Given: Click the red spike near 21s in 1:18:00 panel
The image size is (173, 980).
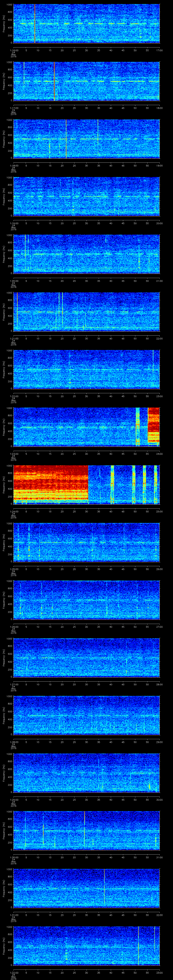Looking at the screenshot, I should point(66,139).
